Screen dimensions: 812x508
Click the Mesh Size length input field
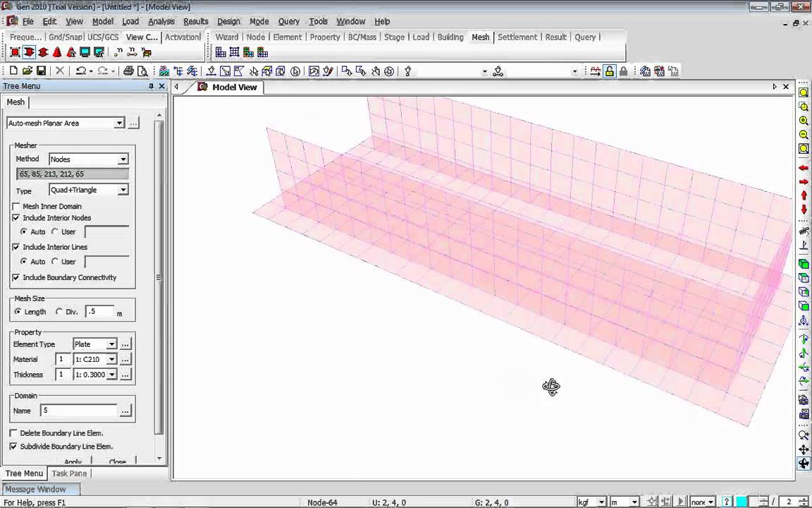tap(99, 312)
